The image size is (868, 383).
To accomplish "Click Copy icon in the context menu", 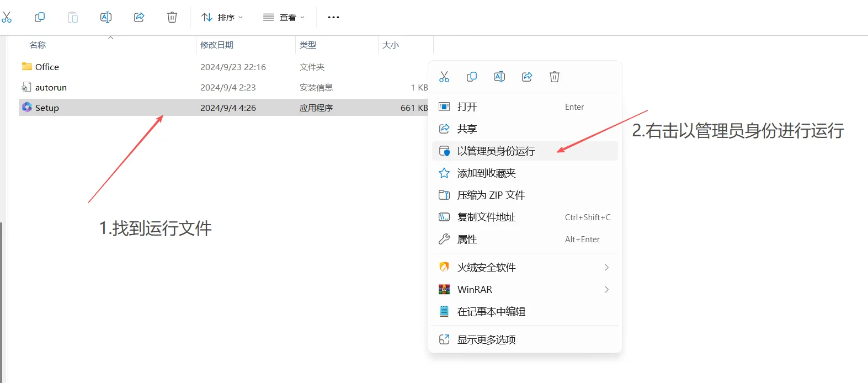I will [x=472, y=77].
